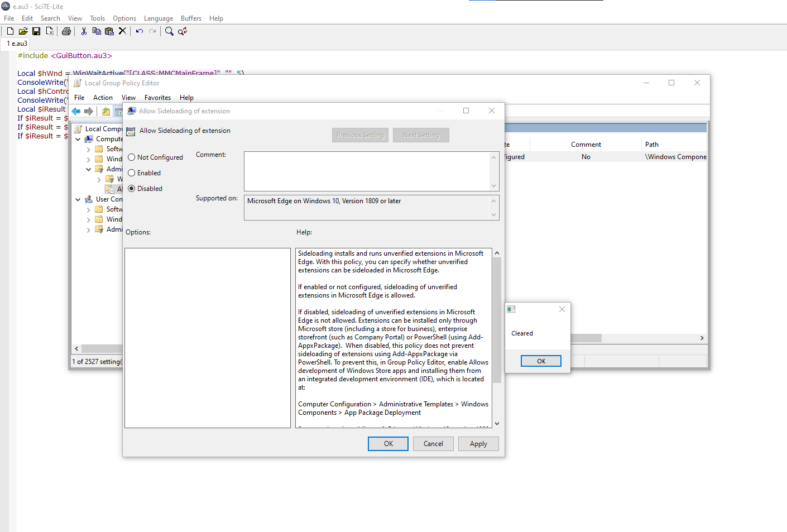Click OK in the Cleared message box
The image size is (787, 532).
tap(541, 361)
